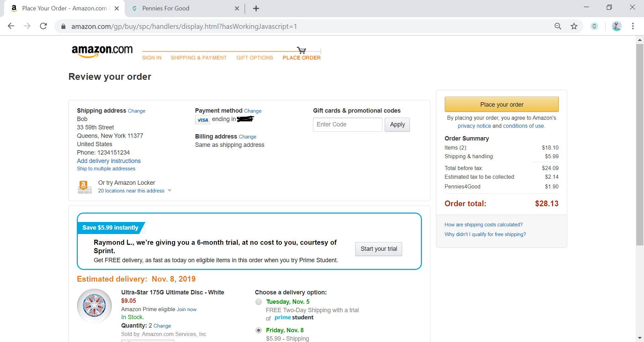Viewport: 644px width, 342px height.
Task: Click Estimated delivery Nov. 8, 2019 heading
Action: [136, 279]
